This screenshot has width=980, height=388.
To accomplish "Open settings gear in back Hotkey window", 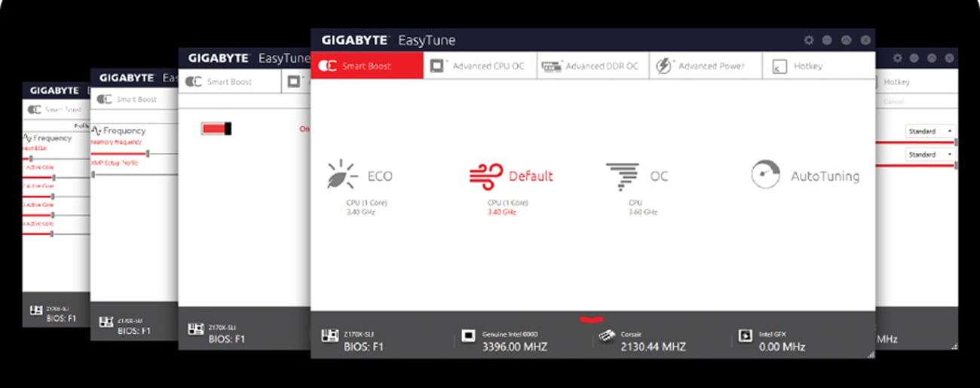I will click(897, 59).
